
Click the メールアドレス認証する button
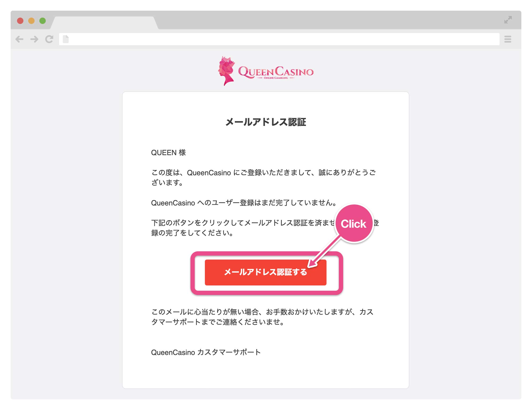click(265, 272)
